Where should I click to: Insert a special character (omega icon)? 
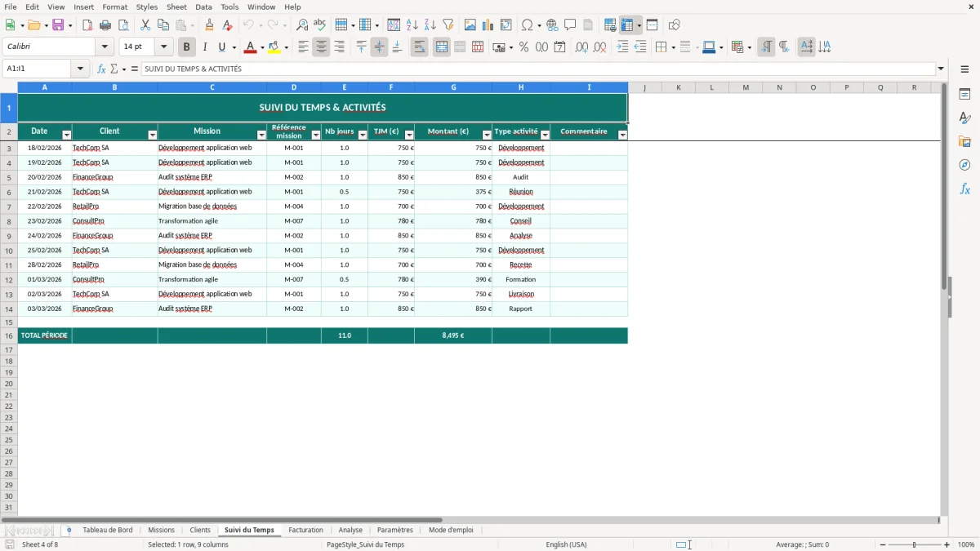(528, 25)
